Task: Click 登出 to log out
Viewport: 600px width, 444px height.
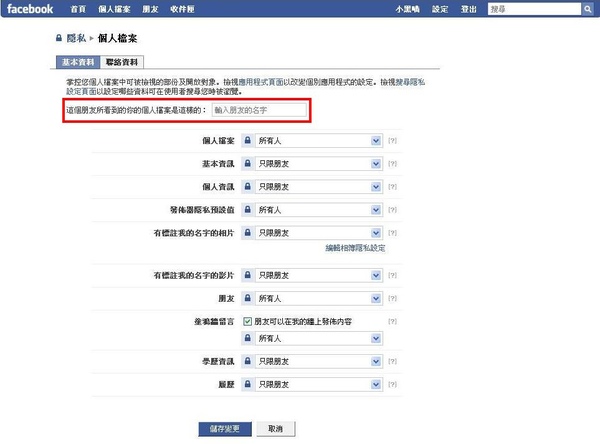Action: pos(468,9)
